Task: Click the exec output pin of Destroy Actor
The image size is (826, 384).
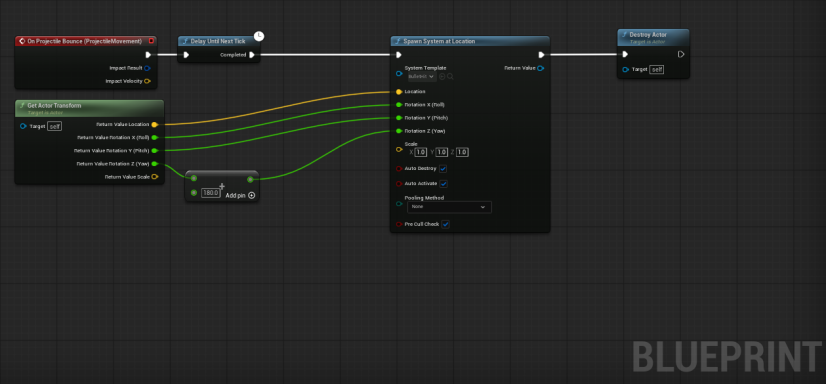Action: [x=681, y=55]
